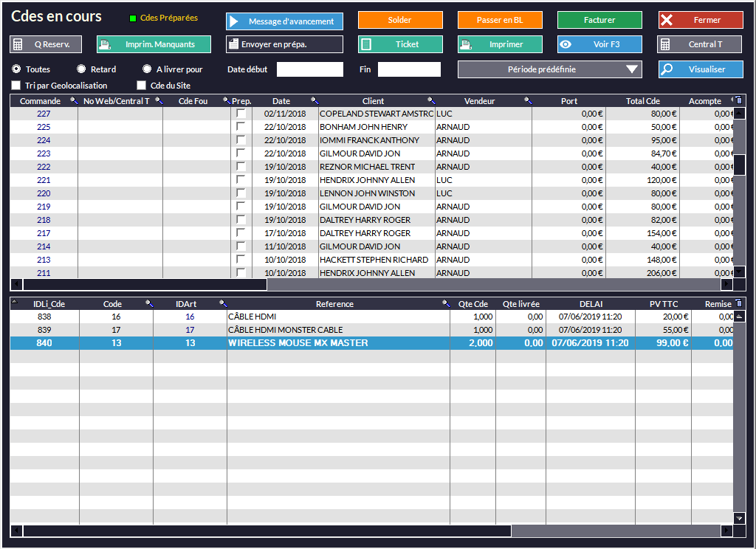Tick the Cde du Site checkbox
The width and height of the screenshot is (756, 549).
point(141,86)
